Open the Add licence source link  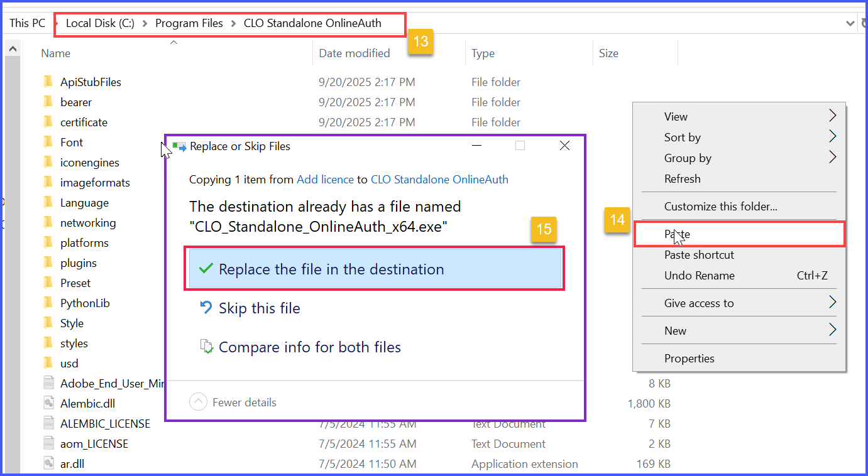coord(325,180)
